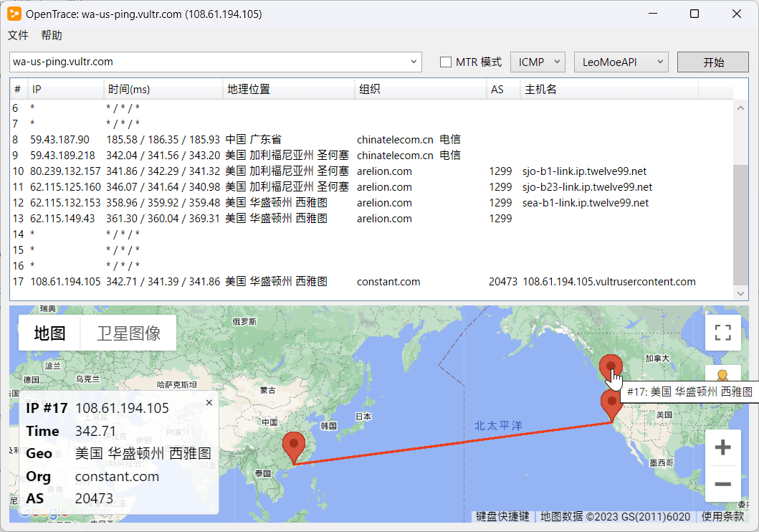
Task: Zoom out with the map minus icon
Action: [x=722, y=485]
